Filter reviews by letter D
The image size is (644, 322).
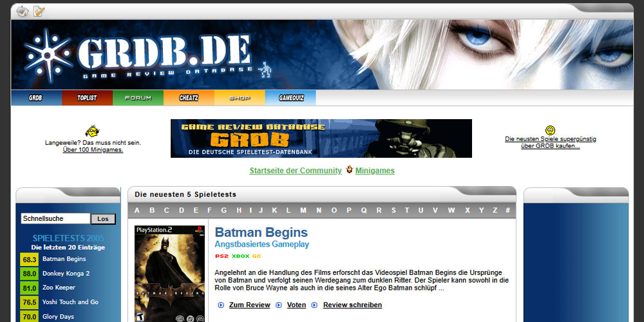[181, 211]
